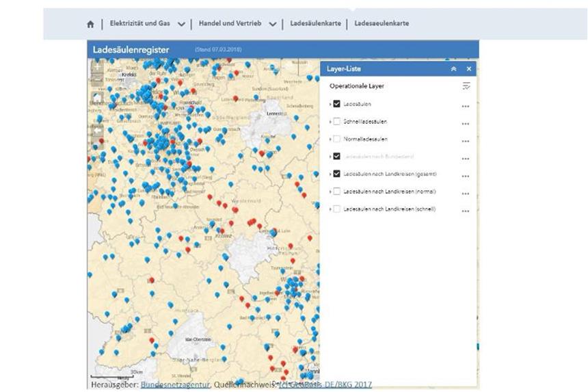Open layer list options icon beside Operationale Layer
This screenshot has width=588, height=392.
[466, 86]
